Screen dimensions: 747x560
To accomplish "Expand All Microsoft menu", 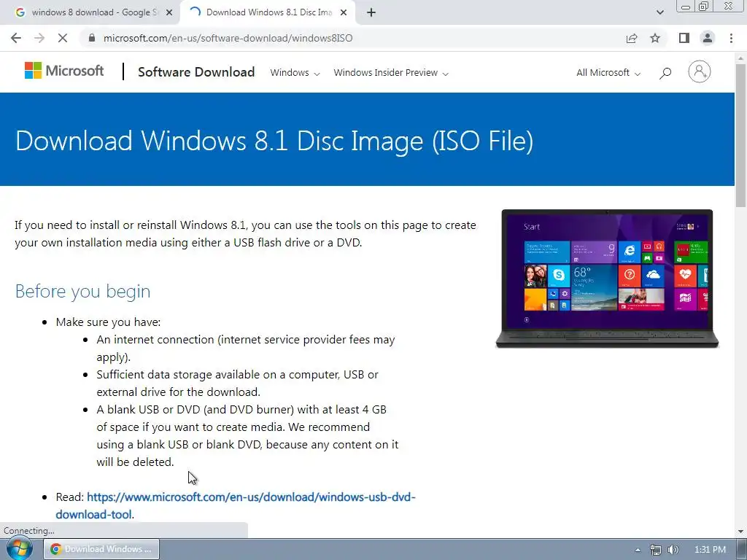I will pyautogui.click(x=608, y=73).
